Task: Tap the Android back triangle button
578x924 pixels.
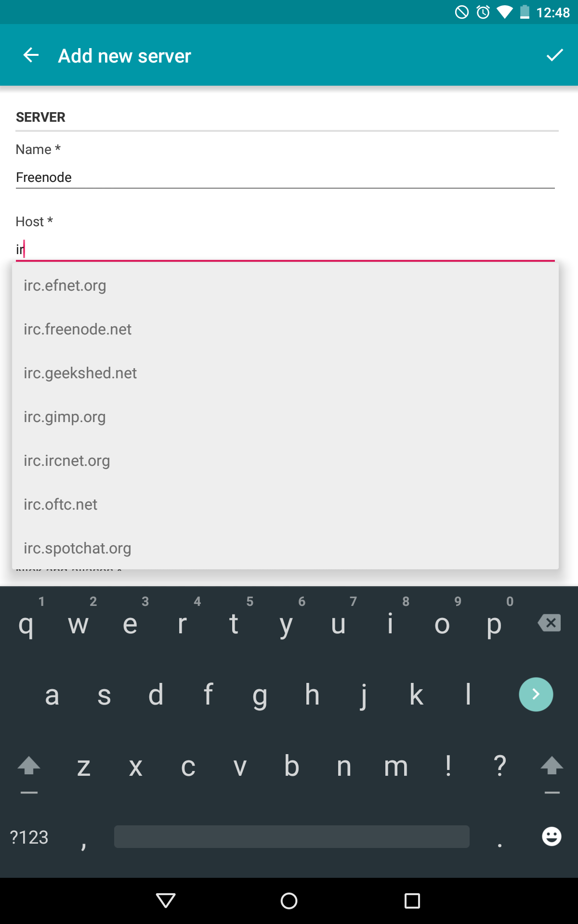Action: click(x=166, y=900)
